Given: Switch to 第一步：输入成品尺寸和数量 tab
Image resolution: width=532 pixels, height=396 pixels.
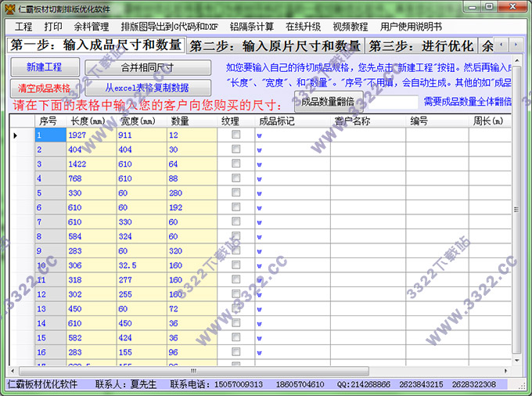Looking at the screenshot, I should 96,45.
